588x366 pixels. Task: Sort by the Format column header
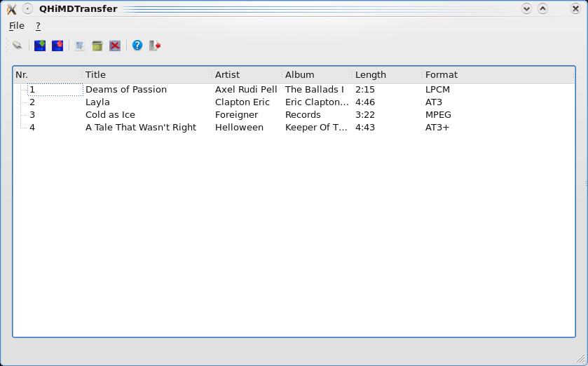(x=498, y=74)
